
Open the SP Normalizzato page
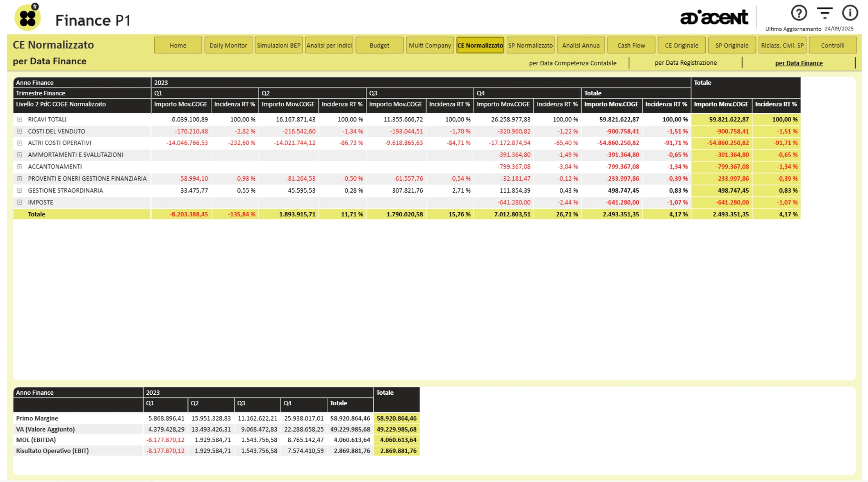(x=530, y=45)
